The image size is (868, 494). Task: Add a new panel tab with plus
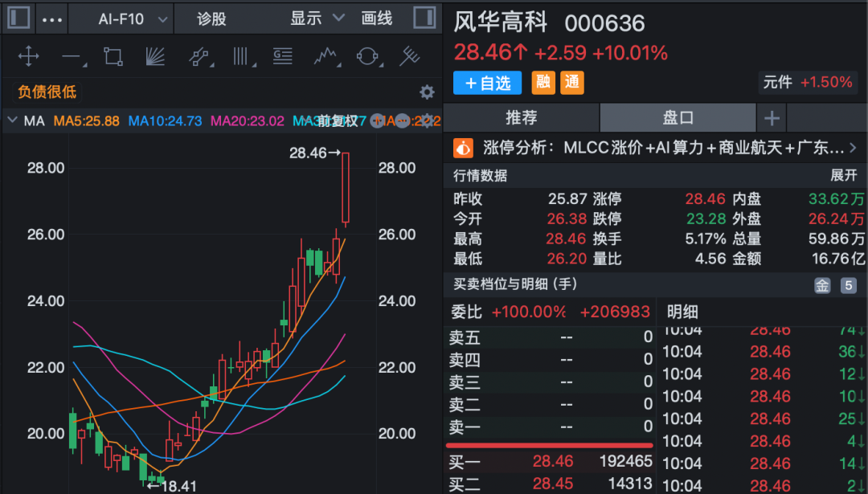coord(772,118)
